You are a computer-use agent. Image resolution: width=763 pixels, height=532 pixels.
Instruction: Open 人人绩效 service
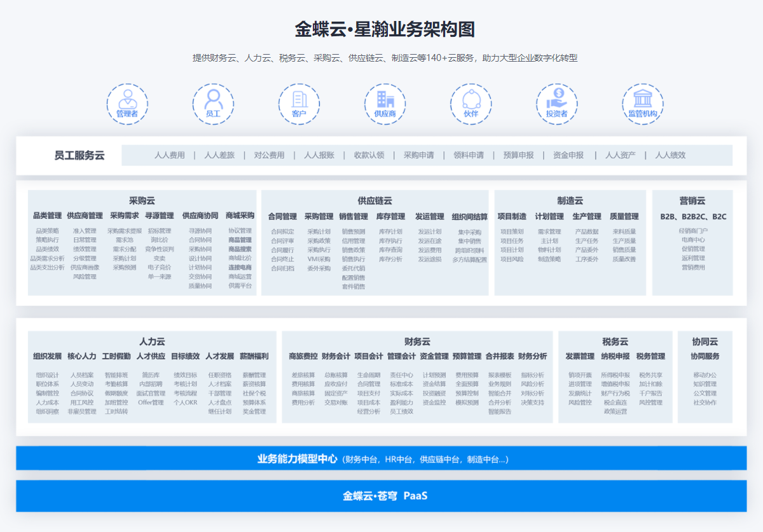point(671,155)
